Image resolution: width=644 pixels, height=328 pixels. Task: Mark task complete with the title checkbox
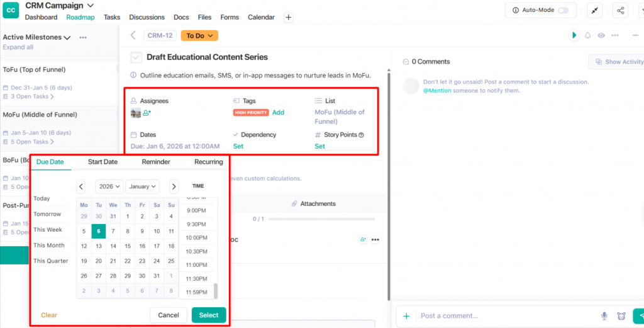136,57
